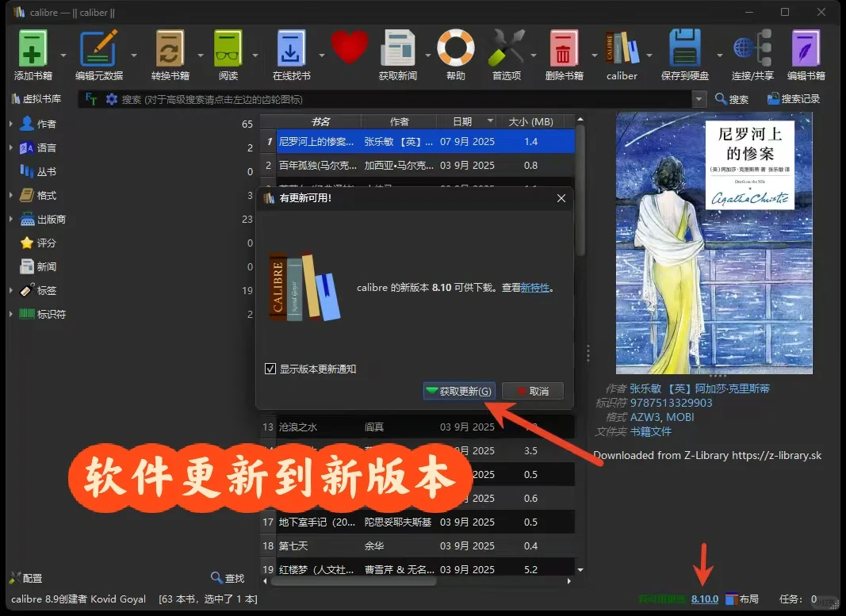Viewport: 846px width, 616px height.
Task: Click the red heart donate icon
Action: [349, 48]
